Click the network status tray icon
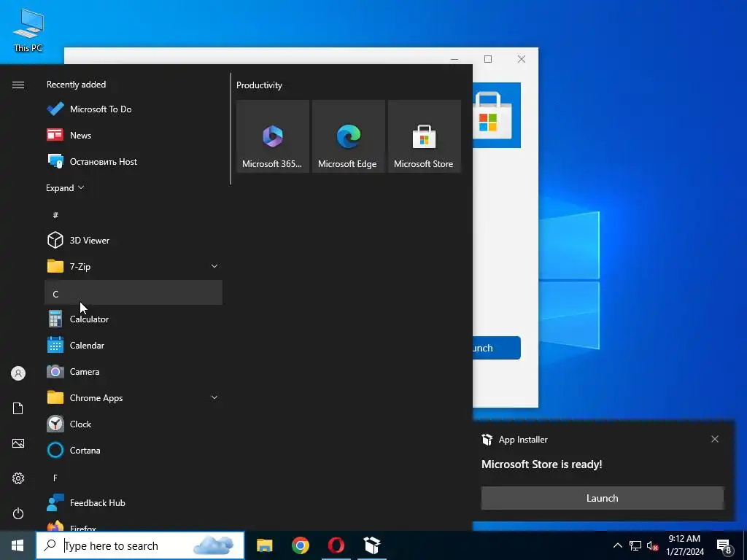The width and height of the screenshot is (747, 560). pyautogui.click(x=635, y=545)
